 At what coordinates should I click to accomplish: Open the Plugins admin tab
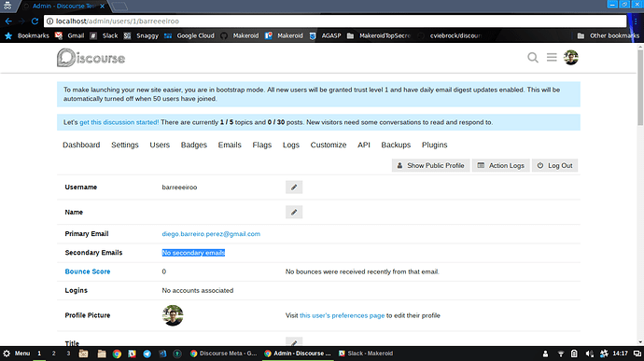coord(435,145)
